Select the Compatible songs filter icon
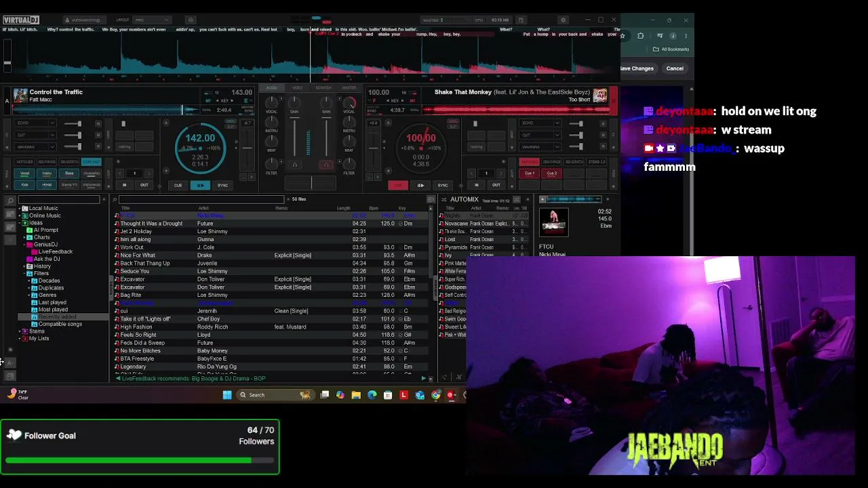This screenshot has height=488, width=868. tap(35, 324)
